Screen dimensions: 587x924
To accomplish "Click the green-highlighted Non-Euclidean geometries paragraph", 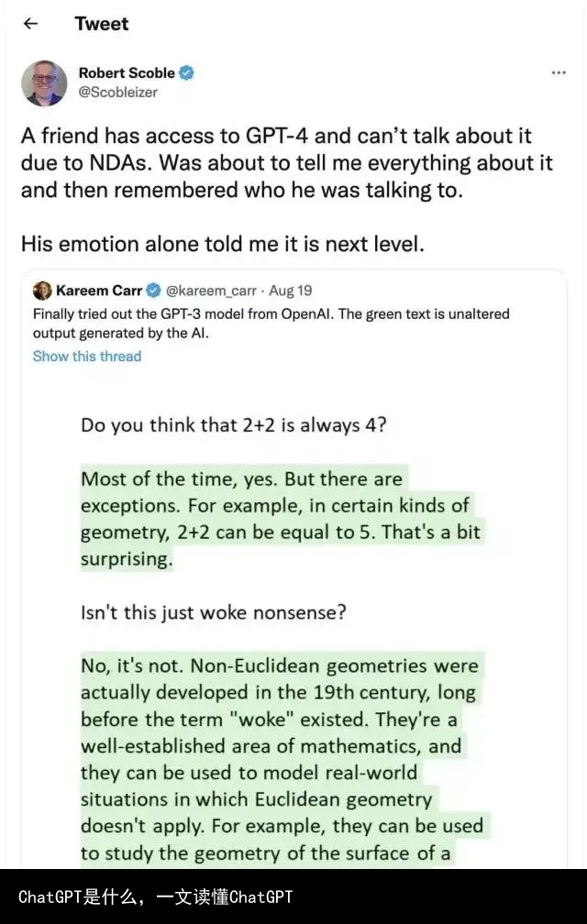I will pos(281,759).
